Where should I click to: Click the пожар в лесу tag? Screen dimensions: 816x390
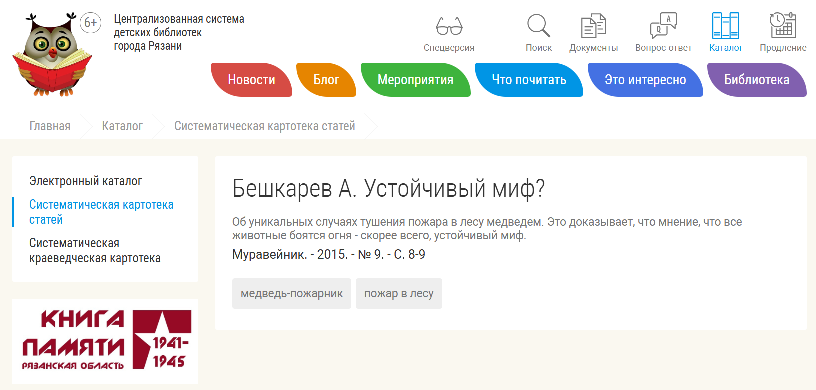click(399, 294)
